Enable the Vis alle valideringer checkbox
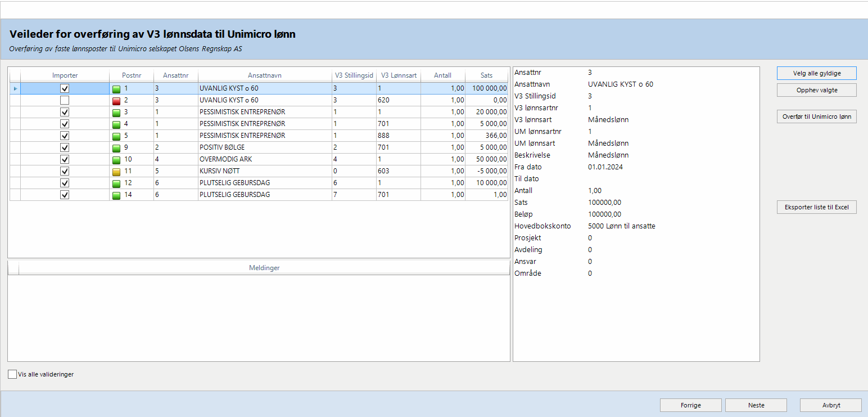This screenshot has height=417, width=868. point(12,374)
